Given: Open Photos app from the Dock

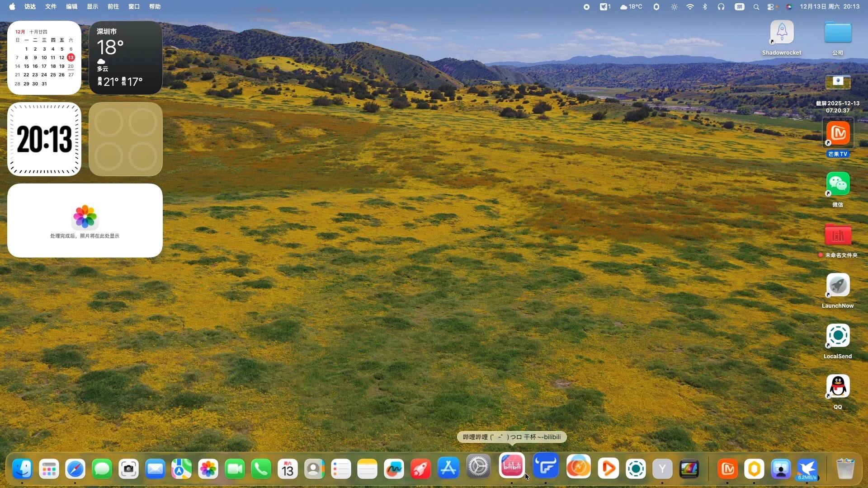Looking at the screenshot, I should (208, 469).
